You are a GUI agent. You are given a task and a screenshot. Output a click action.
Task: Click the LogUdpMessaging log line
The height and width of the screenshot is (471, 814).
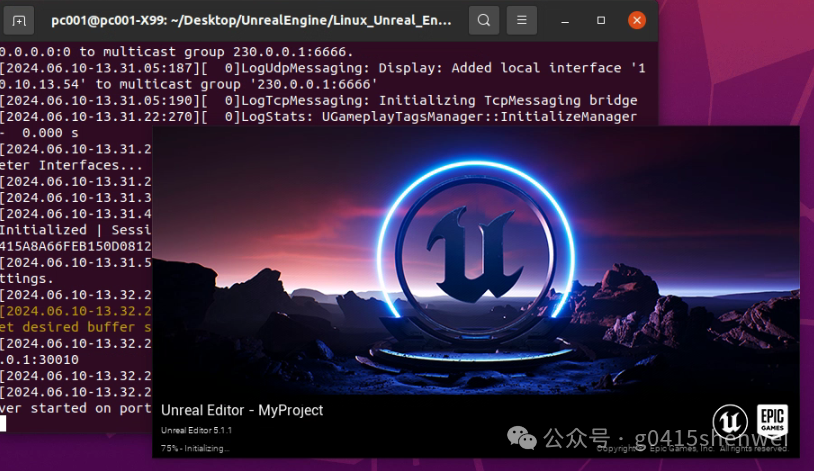(322, 68)
